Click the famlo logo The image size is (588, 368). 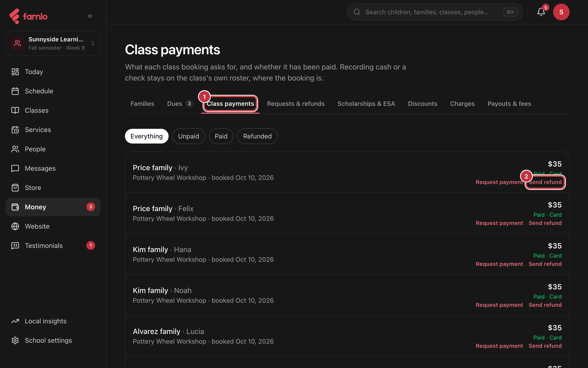(28, 16)
